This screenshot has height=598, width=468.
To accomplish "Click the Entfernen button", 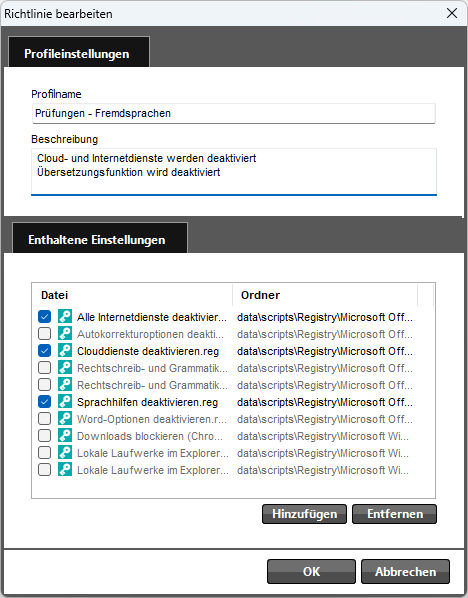I will pos(394,514).
